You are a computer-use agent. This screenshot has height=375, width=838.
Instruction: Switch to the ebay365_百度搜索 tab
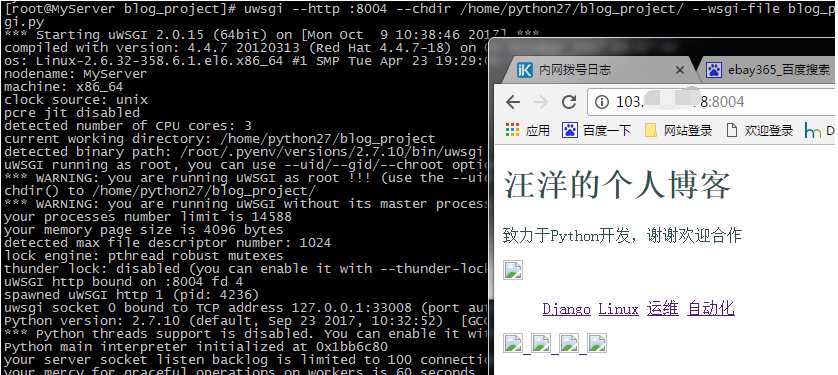770,70
